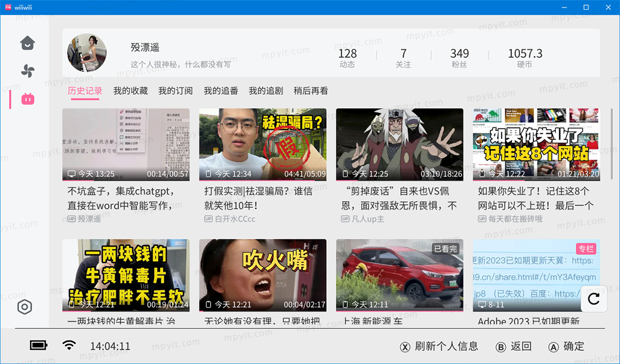Open the 我的追番 tab
Image resolution: width=620 pixels, height=364 pixels.
pyautogui.click(x=220, y=91)
